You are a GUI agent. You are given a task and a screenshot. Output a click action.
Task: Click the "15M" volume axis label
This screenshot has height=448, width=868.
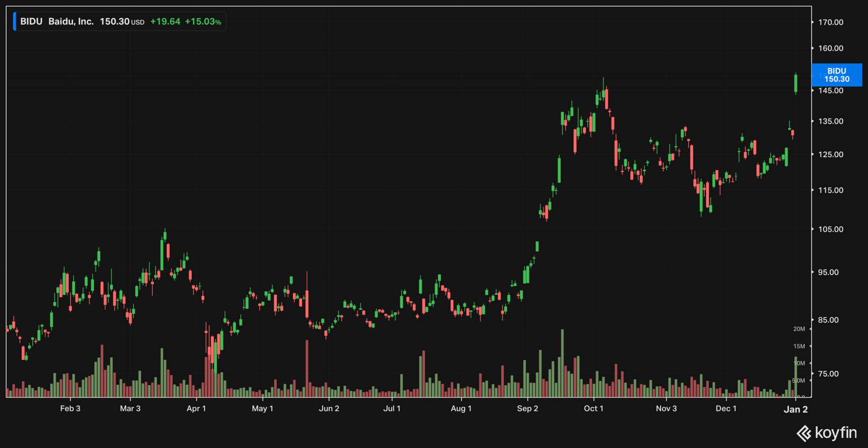(x=799, y=346)
